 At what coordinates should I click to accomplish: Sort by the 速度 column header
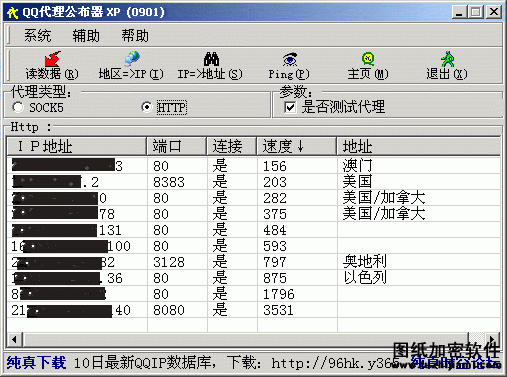point(297,146)
